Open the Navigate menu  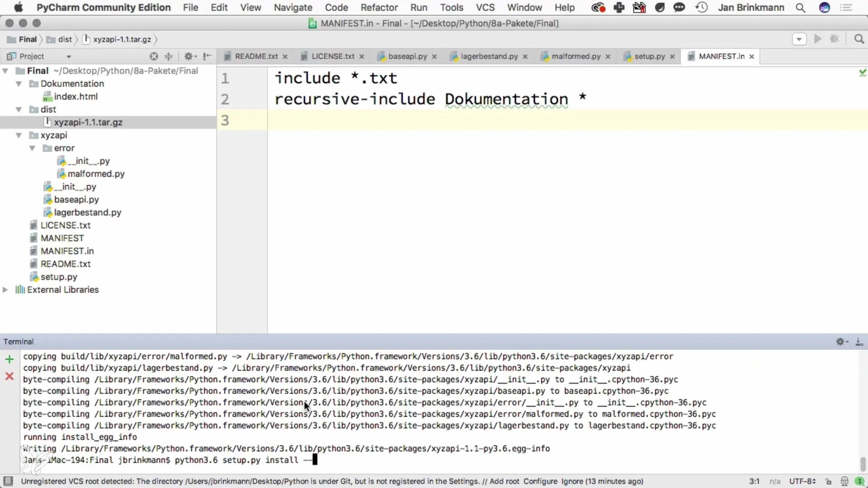(x=293, y=8)
